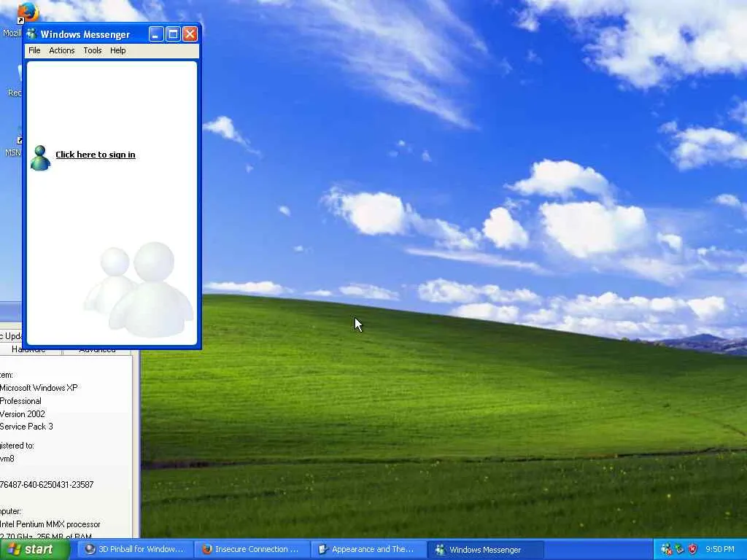
Task: Click the 'Microsoft Windows XP' text in System Properties
Action: [39, 388]
